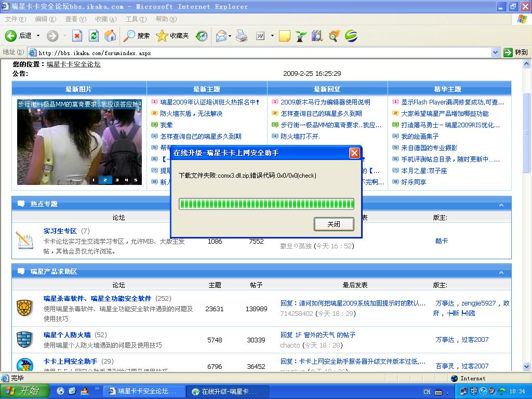The image size is (532, 399).
Task: Collapse the 瑞星产品求助区 section
Action: [x=501, y=272]
